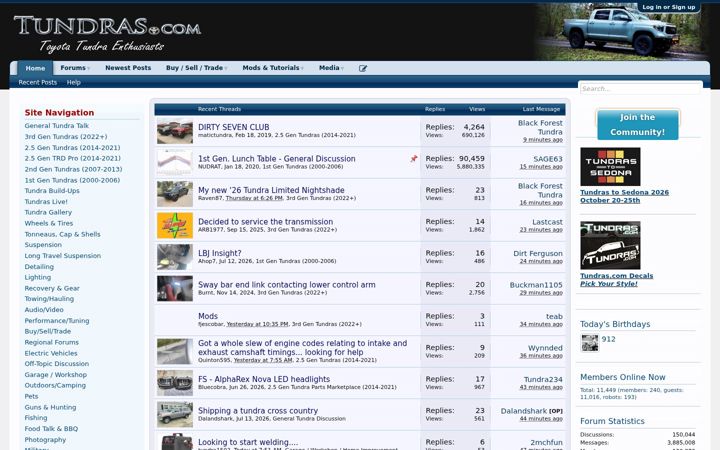Click Members Online Now heading
This screenshot has width=720, height=450.
[x=623, y=377]
